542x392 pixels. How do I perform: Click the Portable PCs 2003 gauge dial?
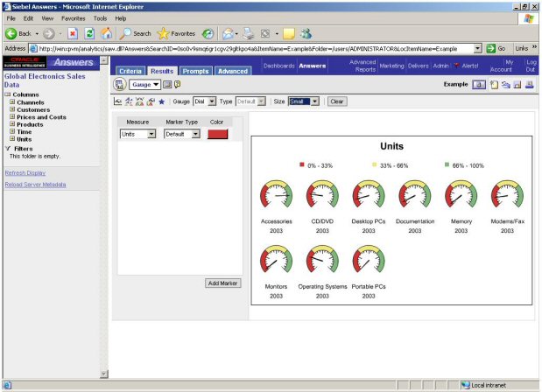click(369, 259)
